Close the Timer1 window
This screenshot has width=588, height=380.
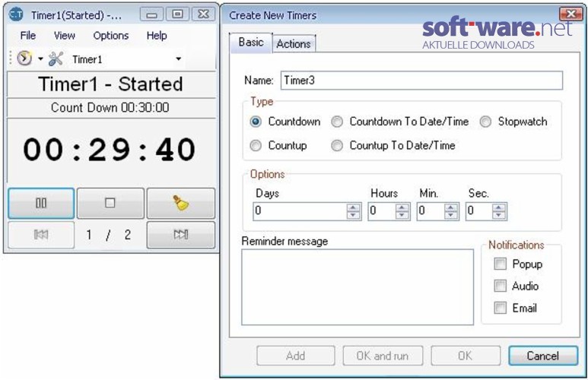(203, 14)
